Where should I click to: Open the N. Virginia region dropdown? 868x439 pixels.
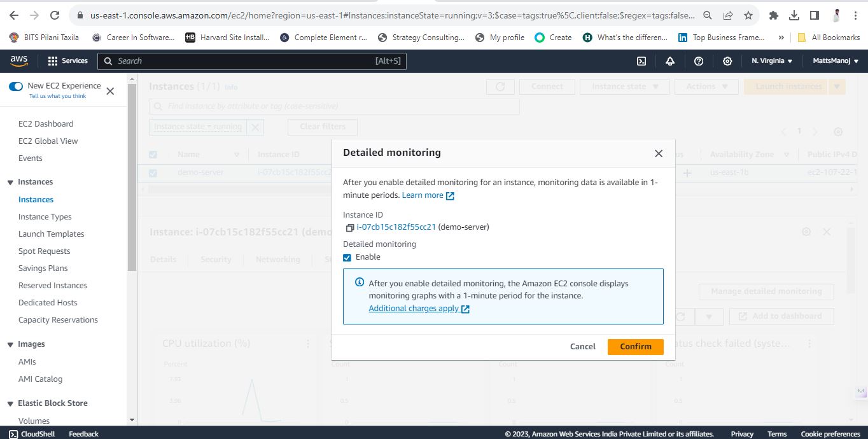pos(772,61)
